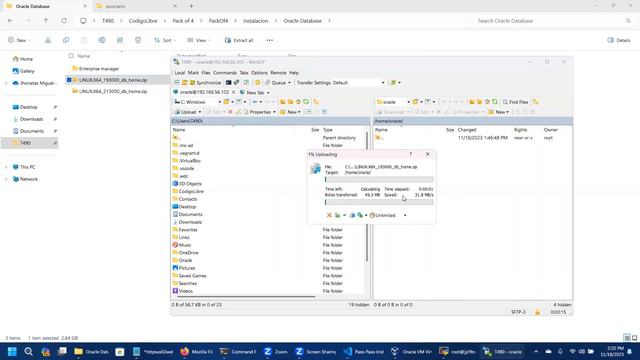Viewport: 640px width, 360px height.
Task: Select the .VirtualBox folder in local panel
Action: (187, 161)
